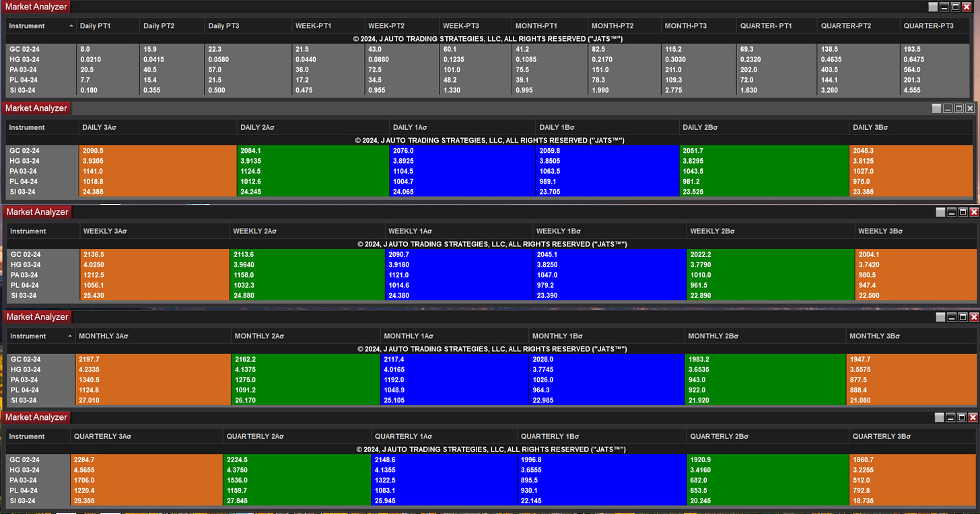Click the green cell showing 1983.2

[765, 359]
